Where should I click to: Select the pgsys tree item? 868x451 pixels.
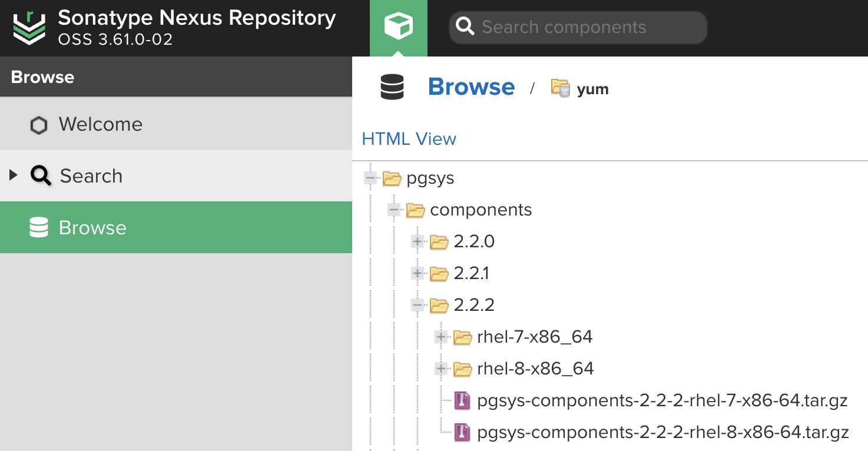click(430, 178)
